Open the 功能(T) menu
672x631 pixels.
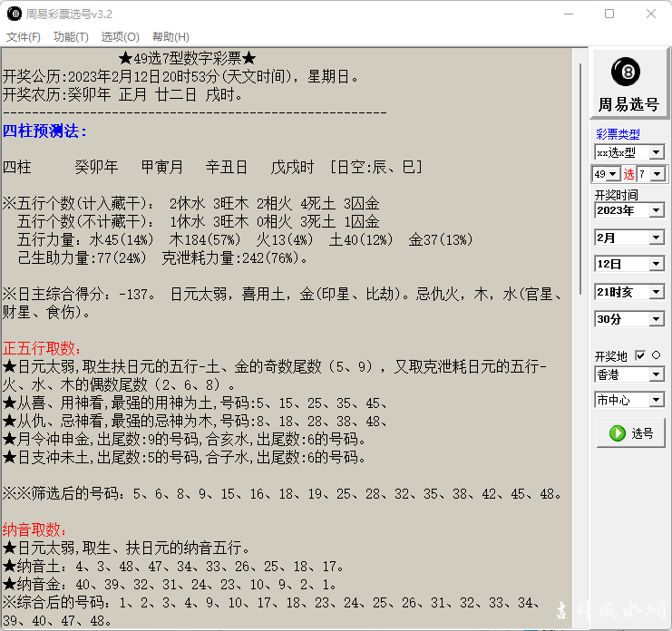click(71, 37)
